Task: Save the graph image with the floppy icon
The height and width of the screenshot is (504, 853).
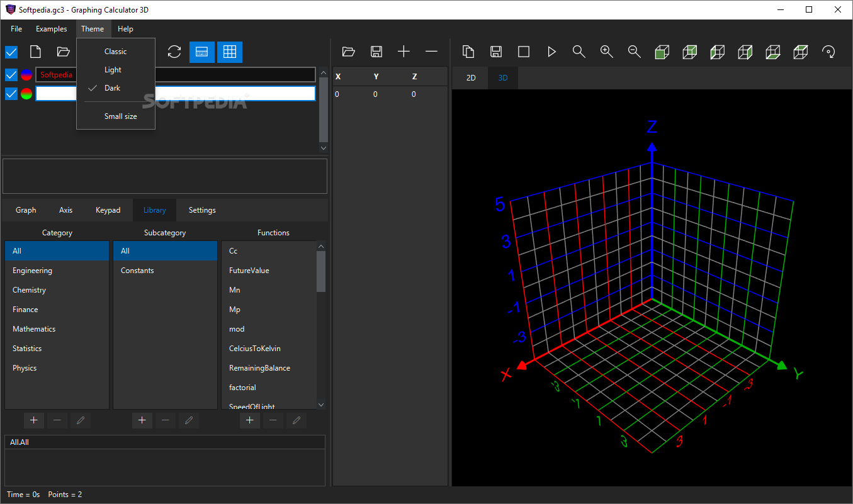Action: 496,52
